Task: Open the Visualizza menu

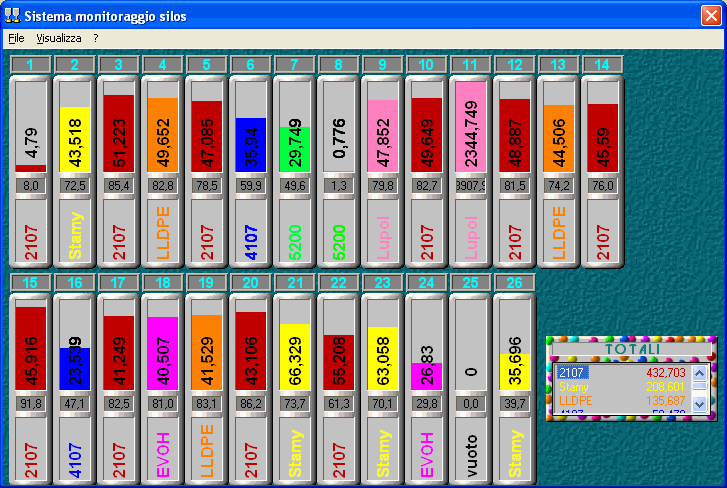Action: (59, 37)
